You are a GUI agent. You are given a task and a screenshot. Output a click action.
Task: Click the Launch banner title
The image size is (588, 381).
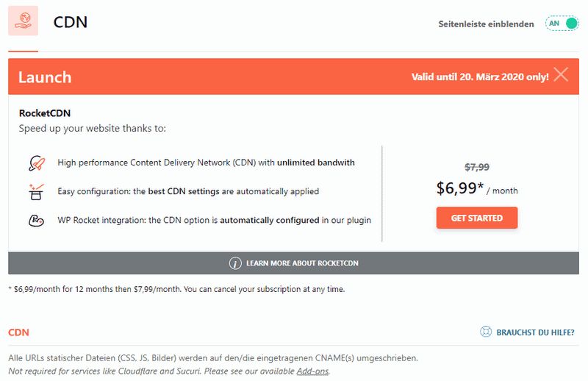(45, 77)
